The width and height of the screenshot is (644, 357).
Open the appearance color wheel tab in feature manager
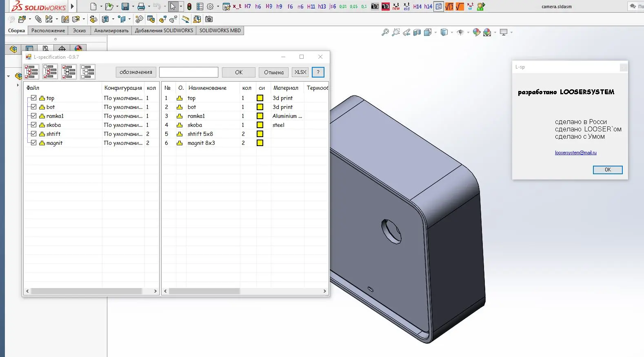tap(78, 49)
